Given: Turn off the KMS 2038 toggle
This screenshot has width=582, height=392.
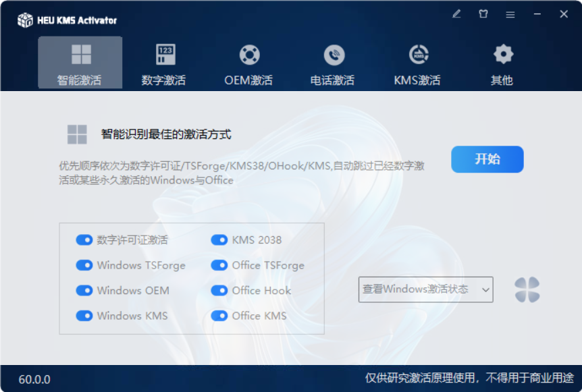Looking at the screenshot, I should click(x=219, y=240).
